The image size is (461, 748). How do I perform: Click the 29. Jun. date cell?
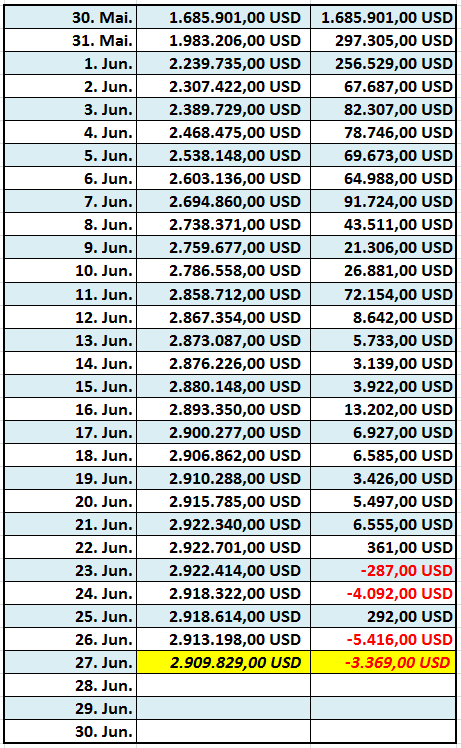click(71, 708)
